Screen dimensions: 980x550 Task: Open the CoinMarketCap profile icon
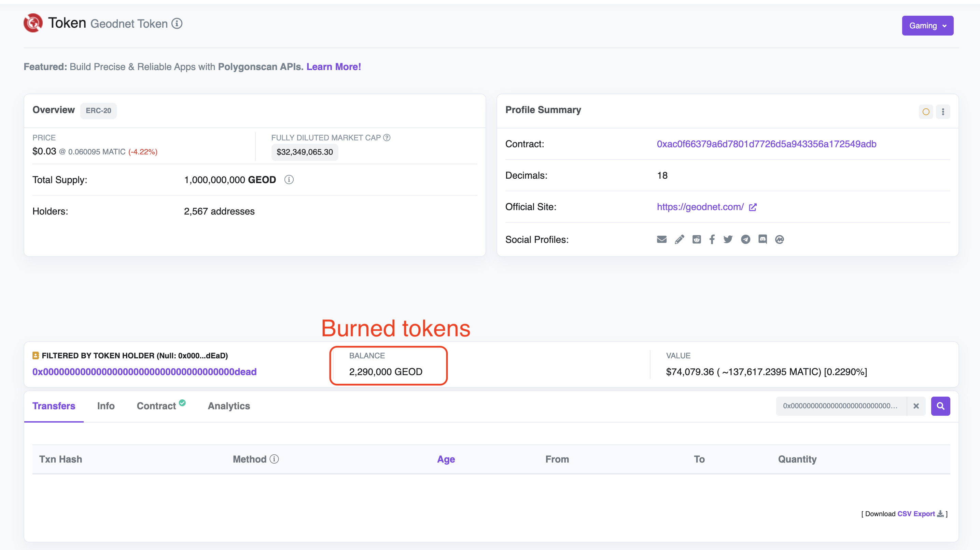(780, 239)
